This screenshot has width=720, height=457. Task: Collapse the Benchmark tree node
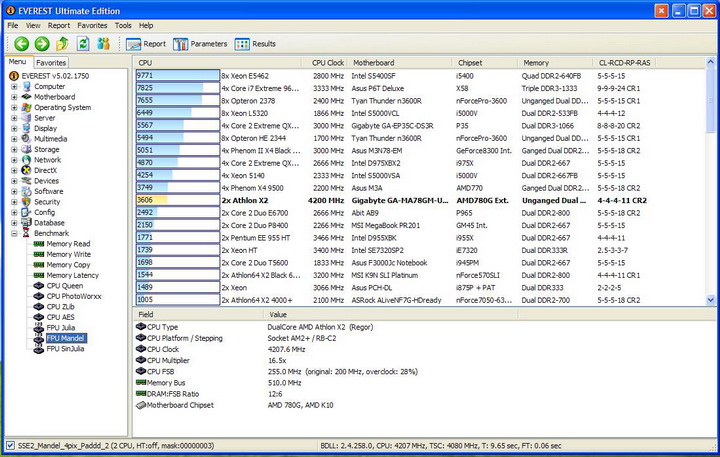point(14,233)
